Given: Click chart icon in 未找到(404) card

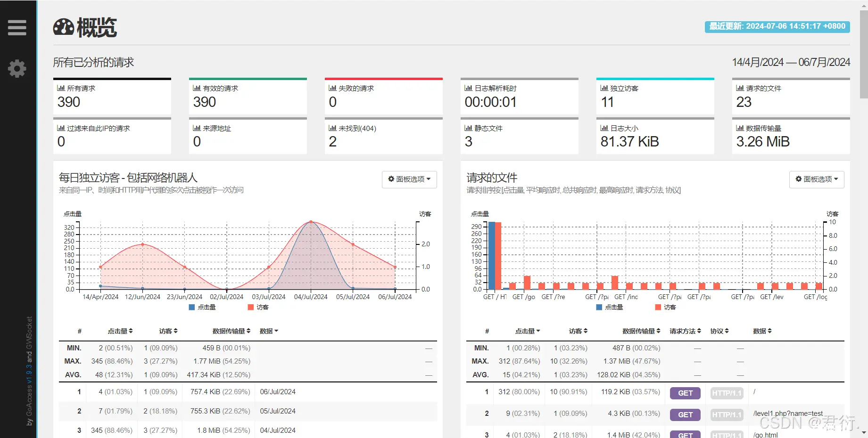Looking at the screenshot, I should point(332,128).
